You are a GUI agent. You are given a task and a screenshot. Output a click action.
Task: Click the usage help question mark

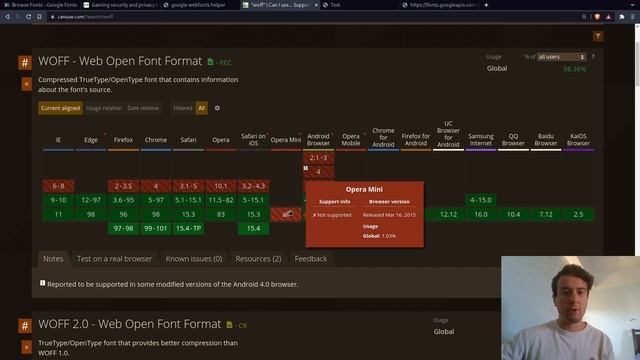593,57
